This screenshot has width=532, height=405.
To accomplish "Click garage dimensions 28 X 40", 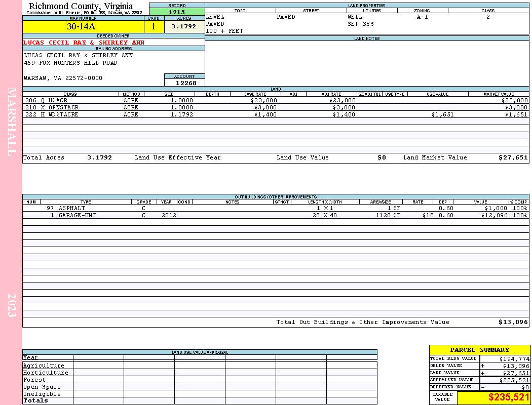I will [325, 215].
